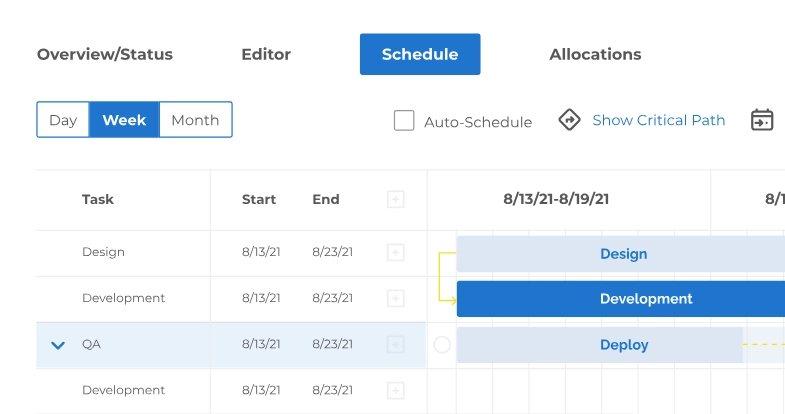
Task: Click start date 8/13/21 in Design row
Action: point(261,252)
